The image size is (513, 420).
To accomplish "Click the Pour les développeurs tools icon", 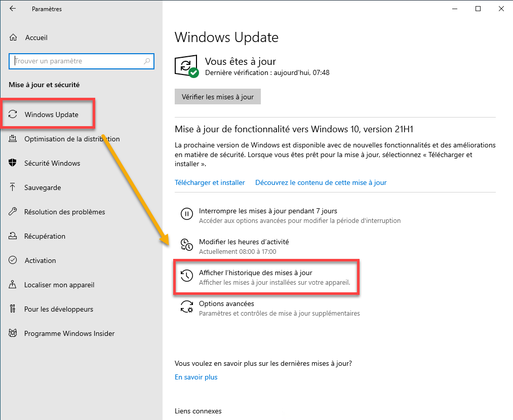I will point(13,309).
